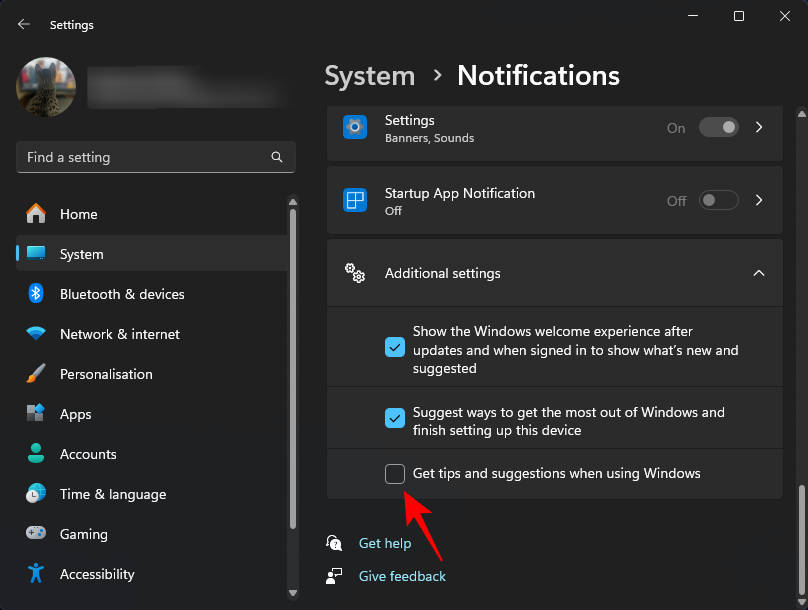Open Accounts settings
The image size is (808, 610).
tap(153, 454)
